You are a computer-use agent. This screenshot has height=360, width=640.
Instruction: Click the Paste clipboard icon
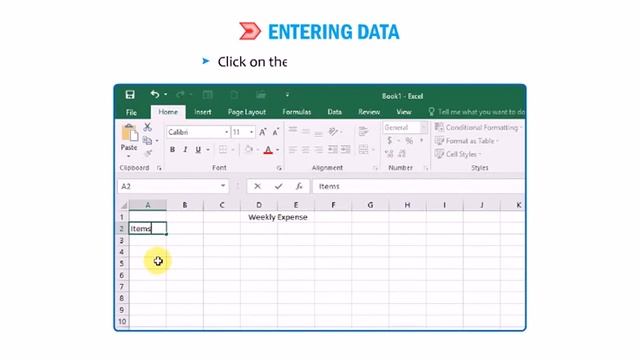click(129, 133)
